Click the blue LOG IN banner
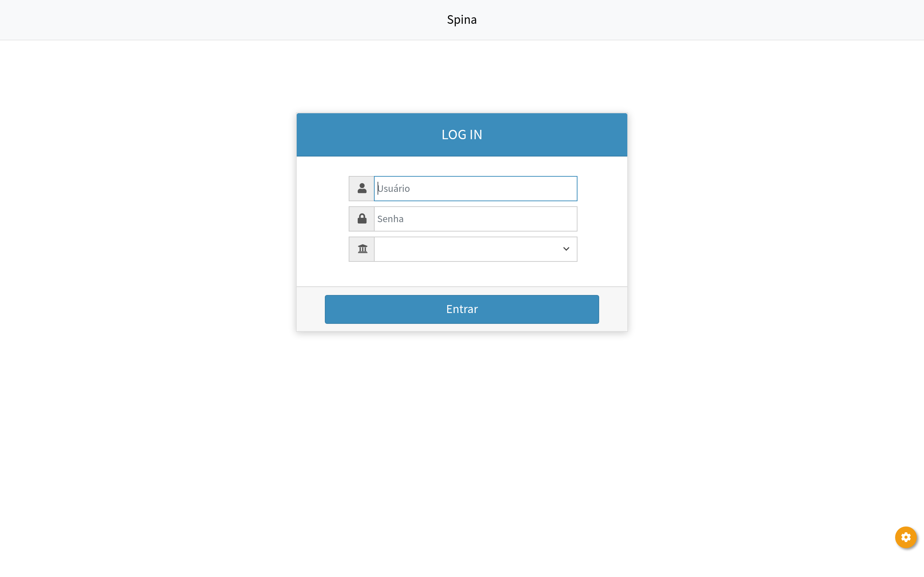The image size is (924, 577). [363, 135]
